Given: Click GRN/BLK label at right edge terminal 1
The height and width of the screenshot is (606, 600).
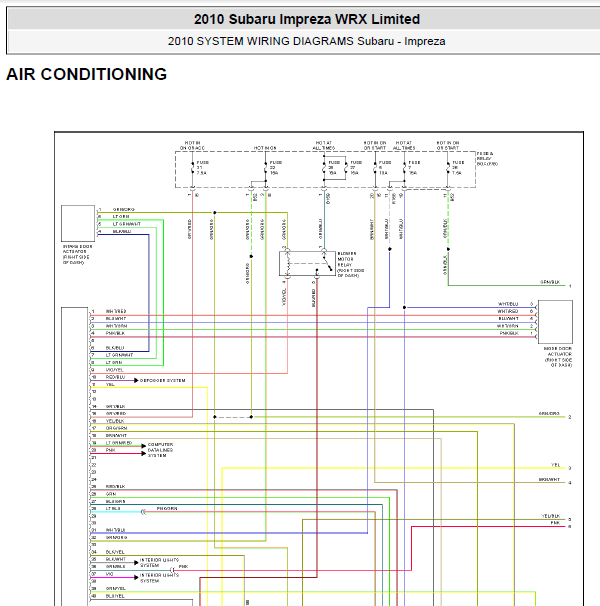Looking at the screenshot, I should [x=550, y=282].
